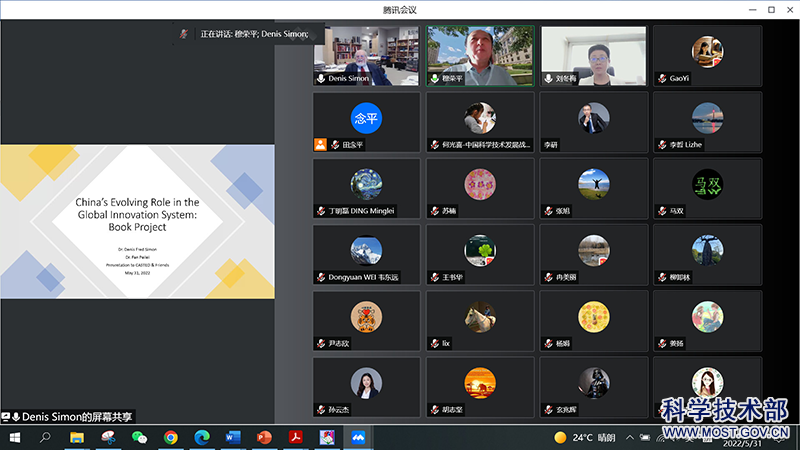800x450 pixels.
Task: Click the muted mic icon for Dongyuan WEI
Action: [x=321, y=277]
